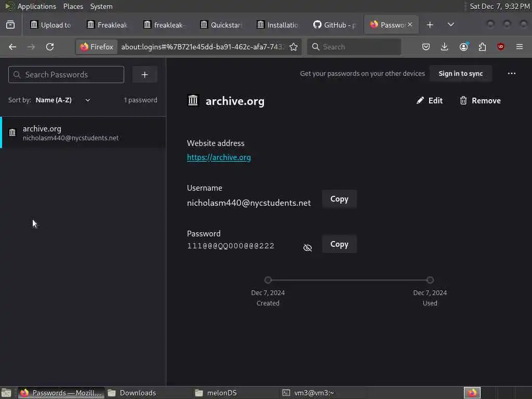Open the Places menu
This screenshot has height=399, width=532.
coord(73,6)
